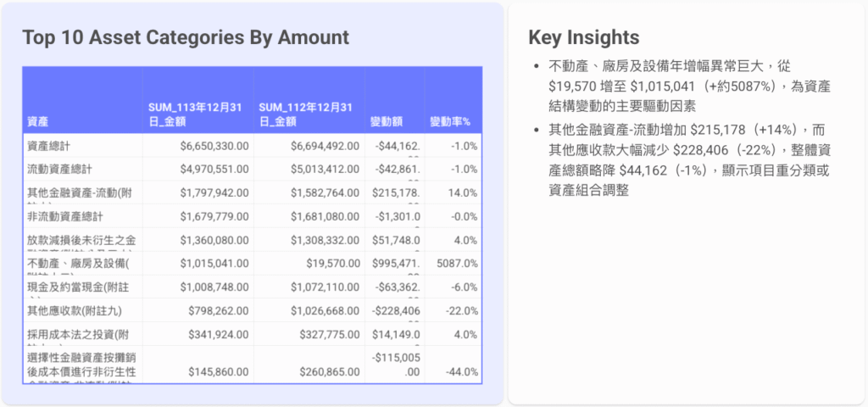The image size is (868, 407).
Task: Sort by SUM_113年12月31日_金額 column header
Action: coord(195,114)
